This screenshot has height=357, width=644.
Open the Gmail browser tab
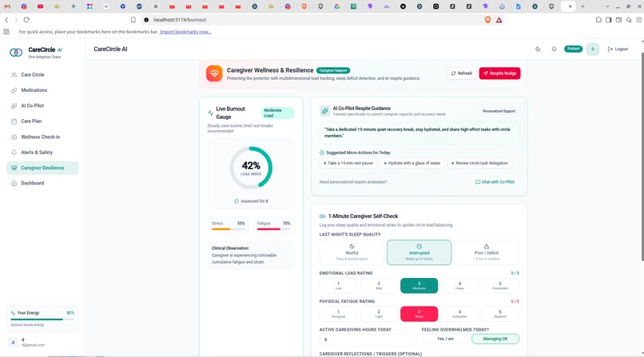coord(7,6)
